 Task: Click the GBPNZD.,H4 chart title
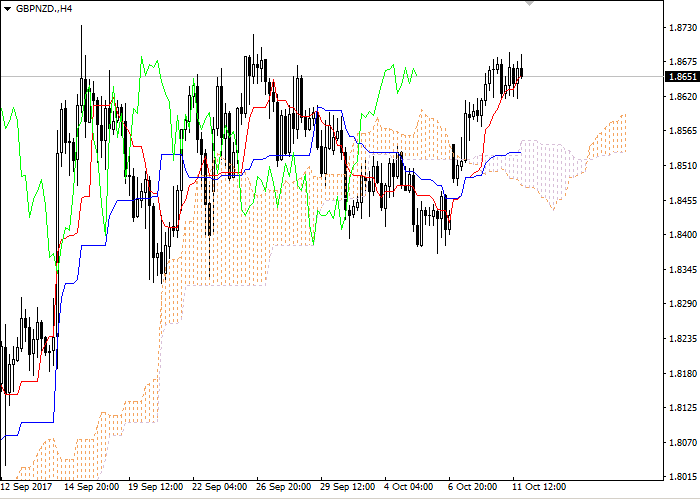point(44,9)
